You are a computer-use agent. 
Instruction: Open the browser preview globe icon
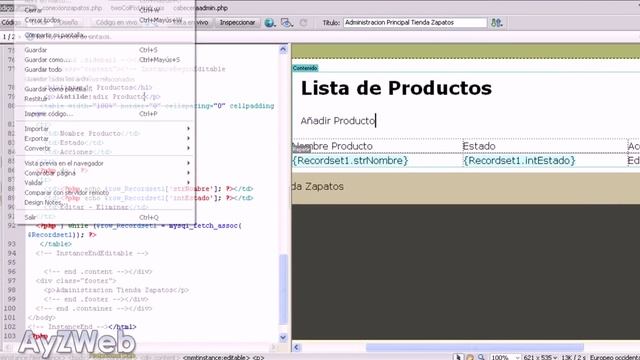[269, 23]
